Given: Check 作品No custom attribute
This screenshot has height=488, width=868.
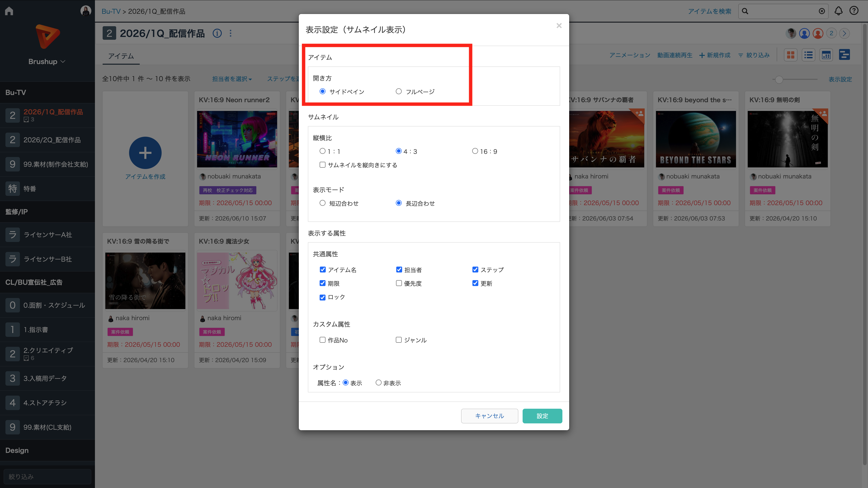Looking at the screenshot, I should coord(323,340).
